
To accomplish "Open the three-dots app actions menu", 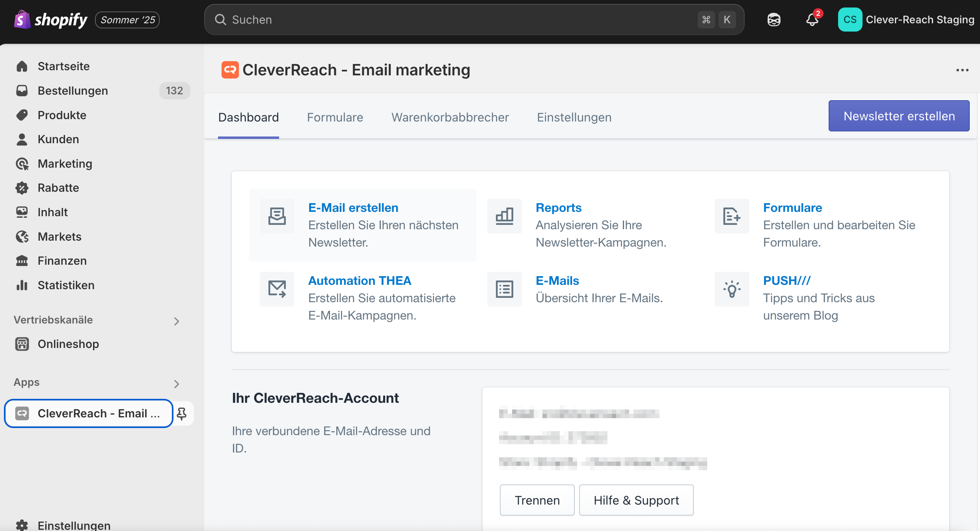I will pos(962,70).
